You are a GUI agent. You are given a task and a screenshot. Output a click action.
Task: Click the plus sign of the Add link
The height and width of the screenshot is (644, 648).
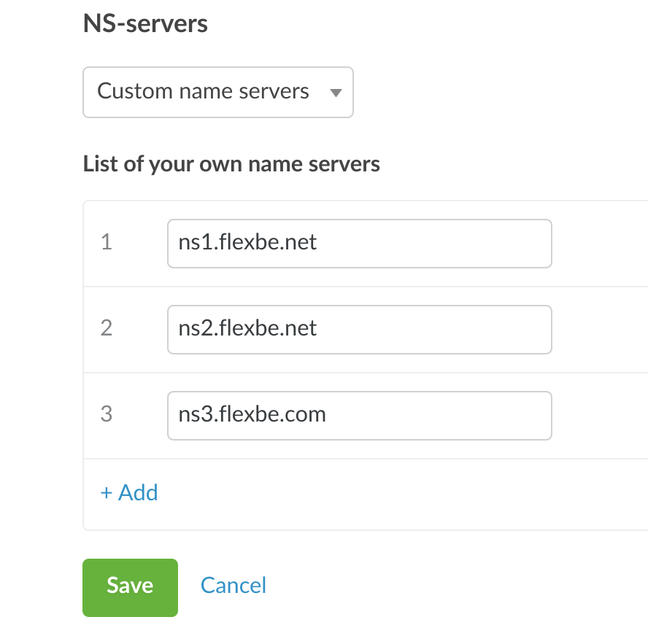(106, 494)
